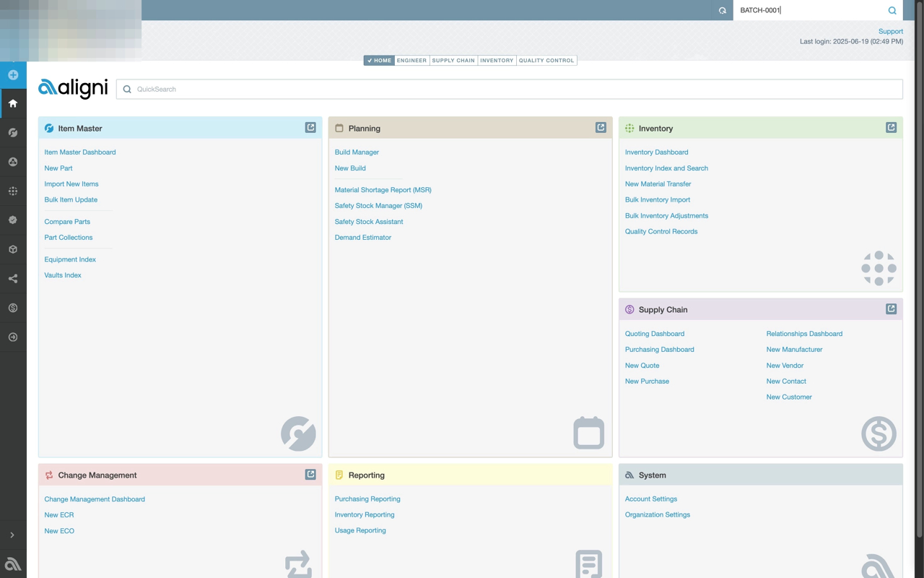
Task: Open the home icon in left sidebar
Action: [13, 103]
